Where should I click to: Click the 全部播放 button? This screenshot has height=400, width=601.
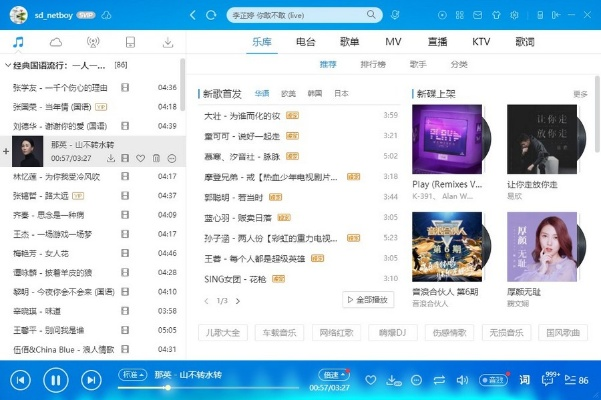(x=368, y=299)
